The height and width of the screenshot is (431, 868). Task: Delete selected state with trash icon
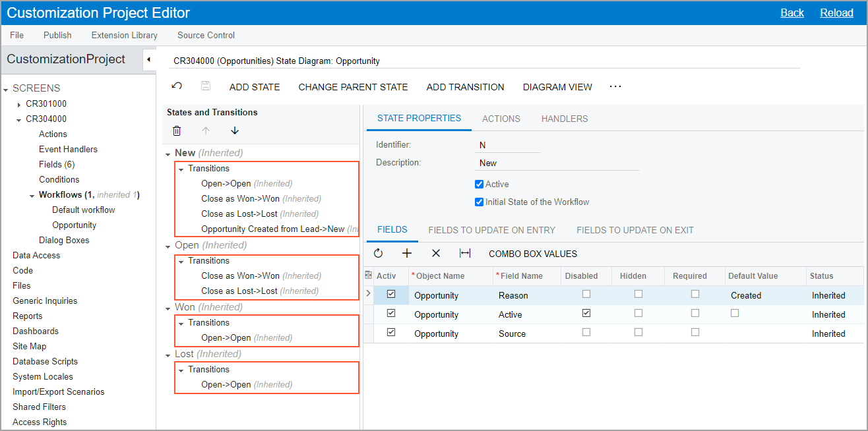pos(177,130)
